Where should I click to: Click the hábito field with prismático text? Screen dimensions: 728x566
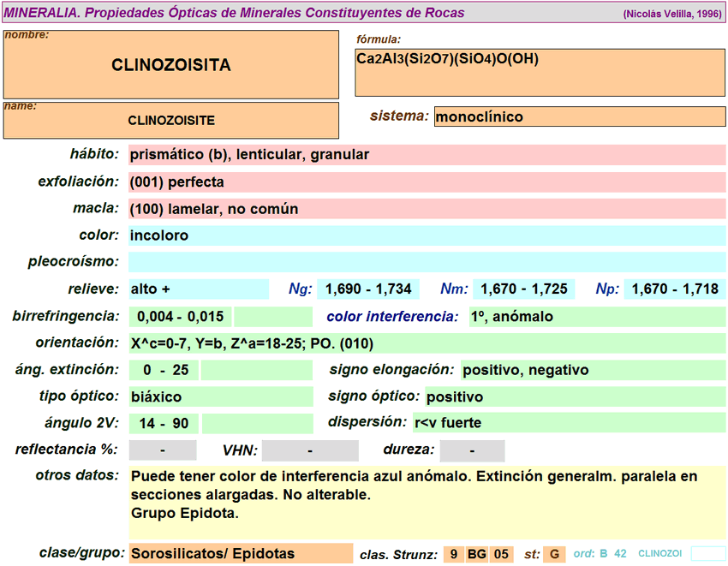coord(427,155)
